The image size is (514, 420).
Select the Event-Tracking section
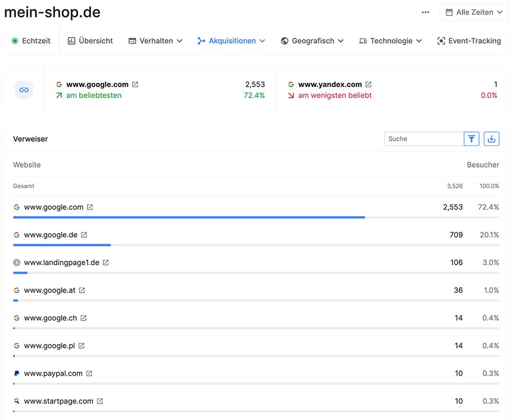(x=468, y=41)
